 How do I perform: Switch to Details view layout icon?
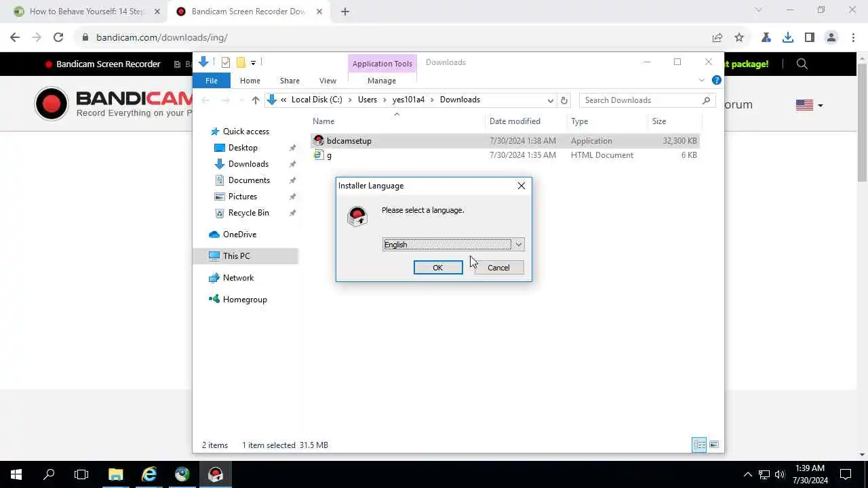point(699,445)
